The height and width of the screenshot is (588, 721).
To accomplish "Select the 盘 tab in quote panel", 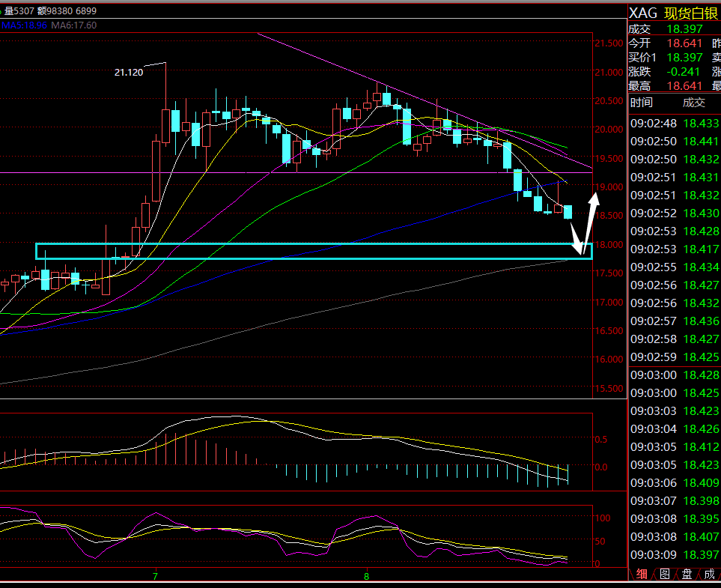I will (x=687, y=575).
